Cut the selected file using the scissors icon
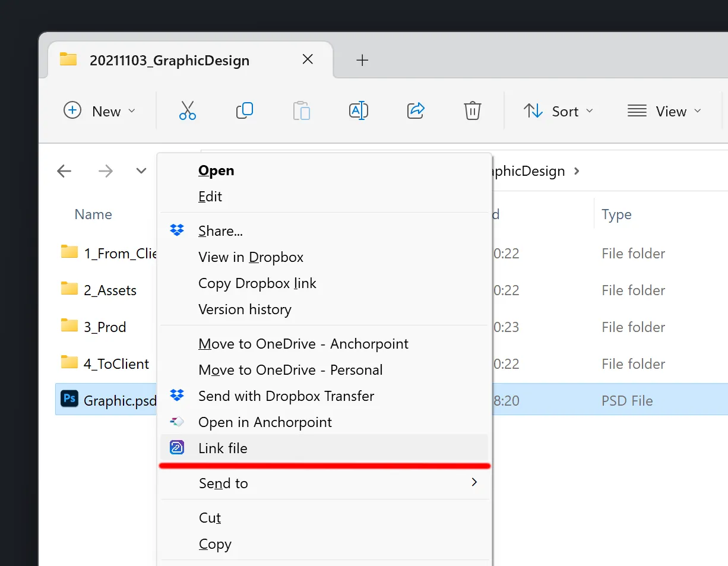 [x=188, y=110]
